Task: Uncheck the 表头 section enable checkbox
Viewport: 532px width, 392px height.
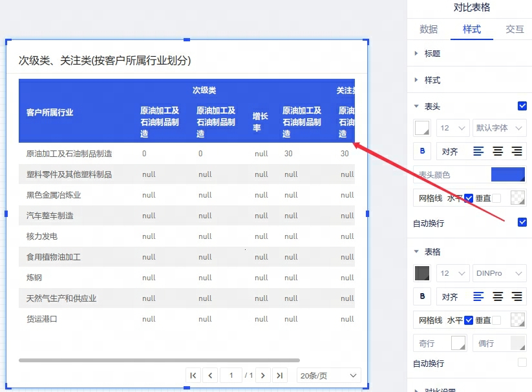Action: pyautogui.click(x=522, y=106)
